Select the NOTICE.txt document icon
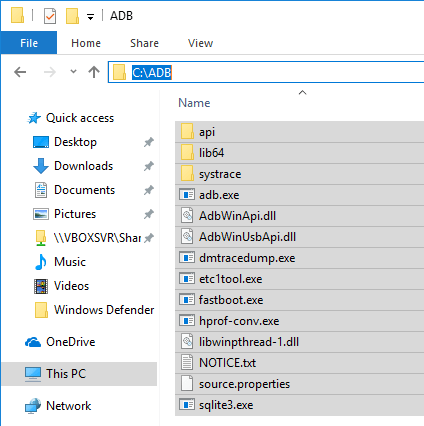The image size is (424, 426). pyautogui.click(x=187, y=363)
